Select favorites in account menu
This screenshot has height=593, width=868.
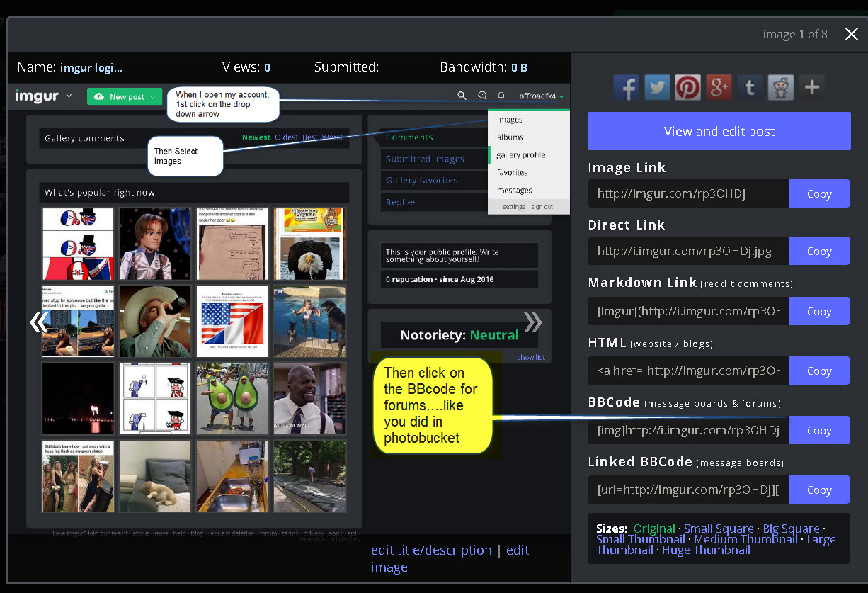[x=513, y=172]
